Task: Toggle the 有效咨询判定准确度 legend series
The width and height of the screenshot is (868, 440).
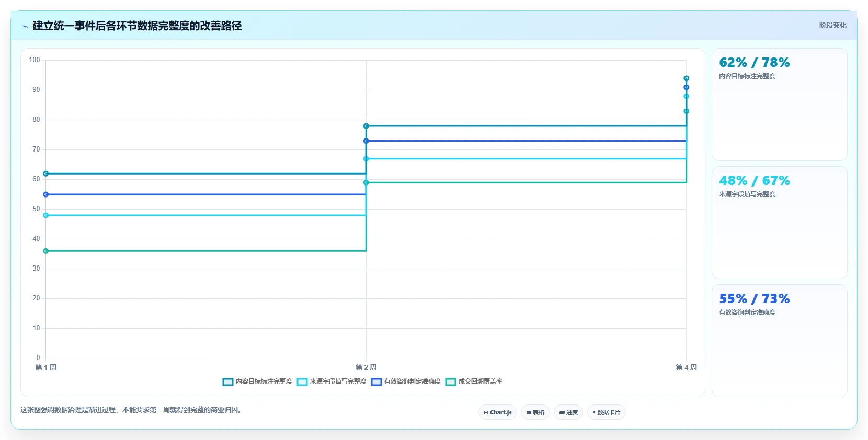Action: click(406, 381)
